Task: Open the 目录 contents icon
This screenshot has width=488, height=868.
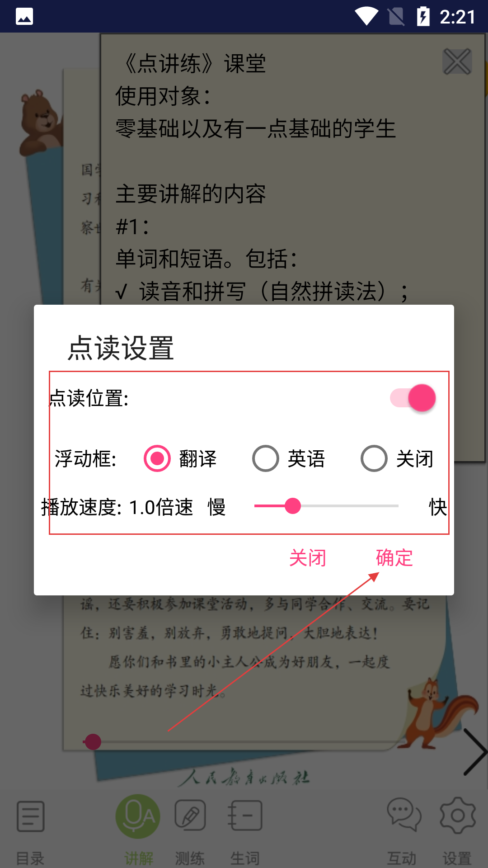Action: pos(30,816)
